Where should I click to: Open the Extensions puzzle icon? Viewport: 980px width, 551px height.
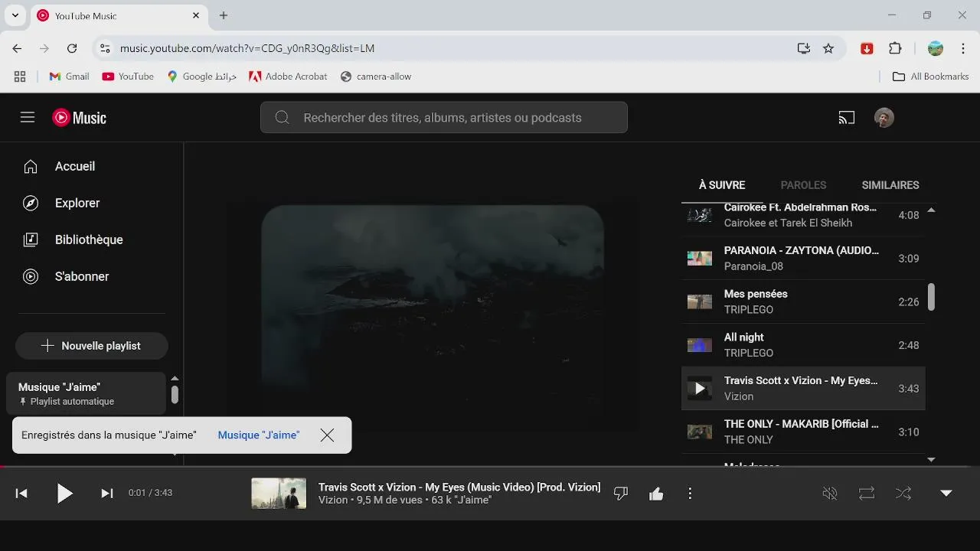click(895, 48)
